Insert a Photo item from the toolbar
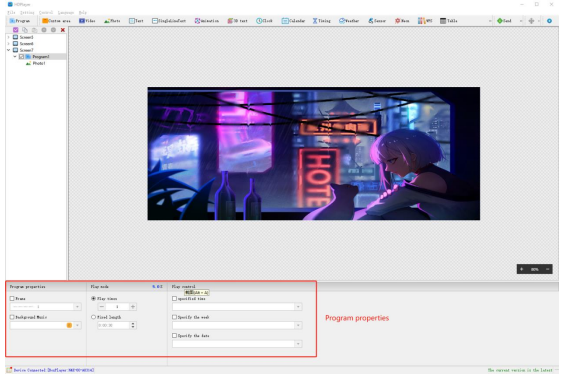 coord(112,21)
